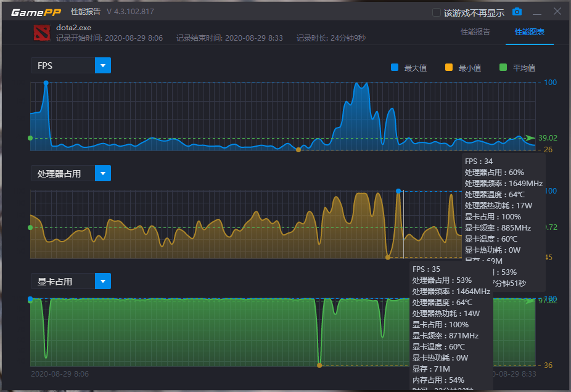Click the green 平均值 legend swatch

tap(503, 67)
